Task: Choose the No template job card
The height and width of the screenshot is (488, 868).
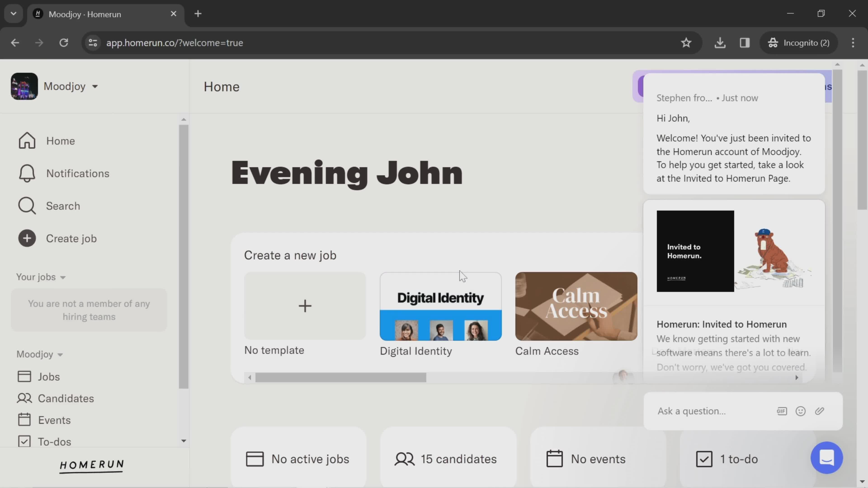Action: tap(305, 306)
